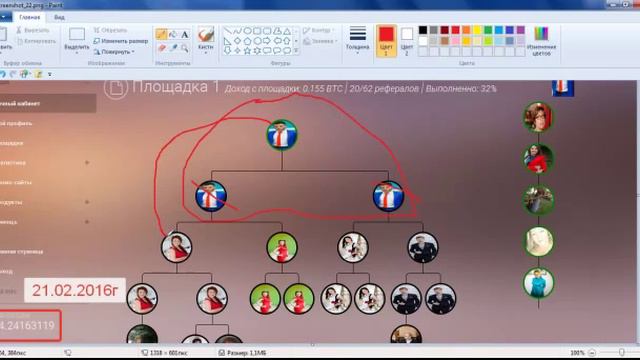Pick the black color swatch
The width and height of the screenshot is (640, 360).
coord(423,30)
